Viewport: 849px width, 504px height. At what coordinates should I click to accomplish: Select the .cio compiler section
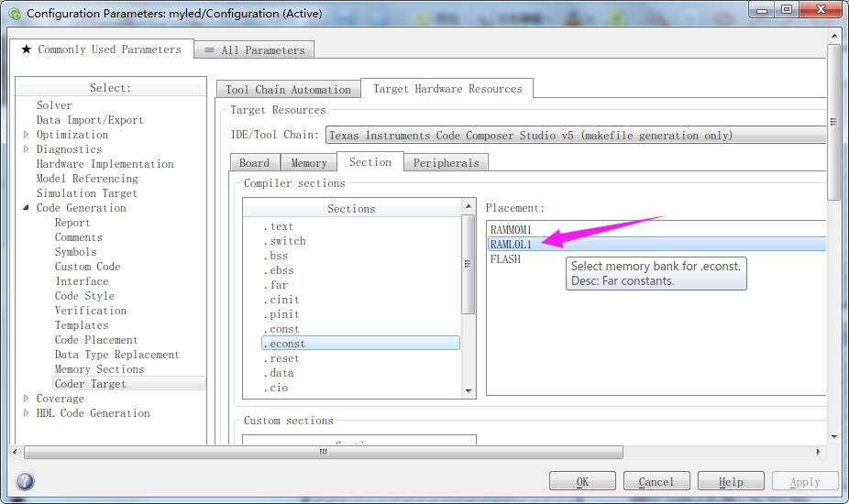pyautogui.click(x=276, y=388)
